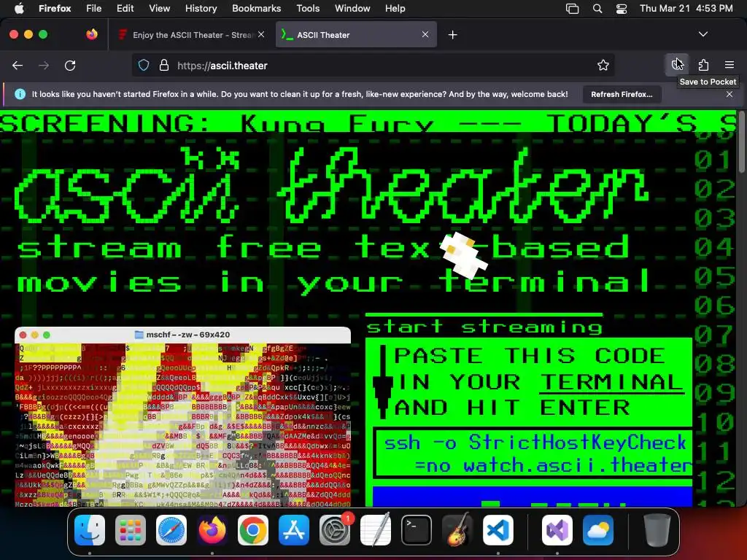Open the Firefox application menu
747x560 pixels.
(55, 8)
